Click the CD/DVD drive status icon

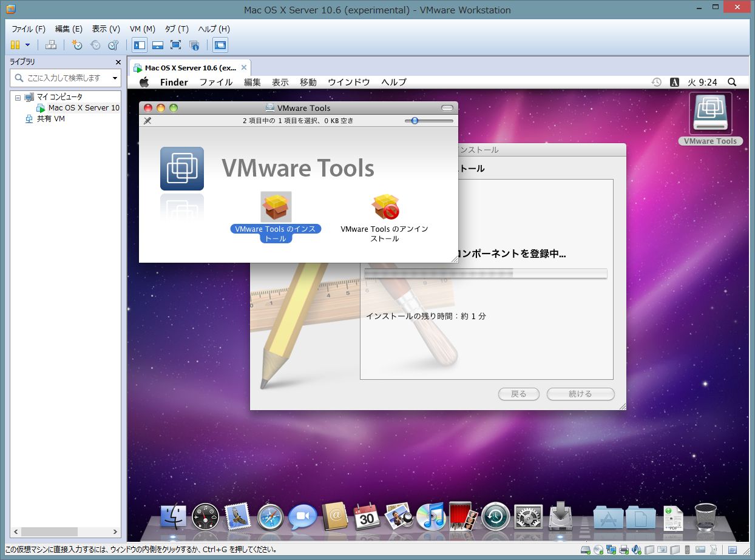(x=598, y=550)
